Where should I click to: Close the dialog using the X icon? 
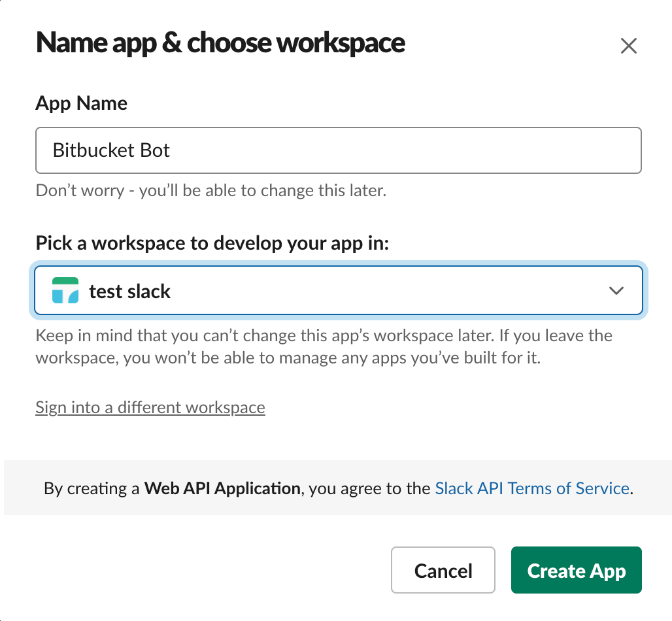click(628, 46)
